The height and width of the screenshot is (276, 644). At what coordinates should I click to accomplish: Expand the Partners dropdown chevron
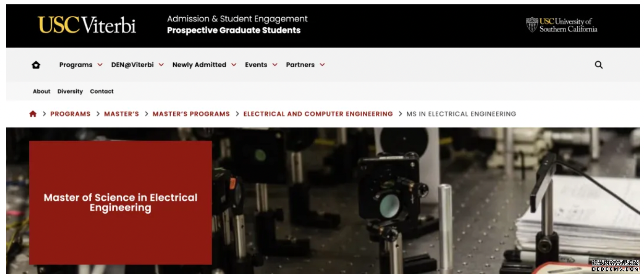coord(322,65)
